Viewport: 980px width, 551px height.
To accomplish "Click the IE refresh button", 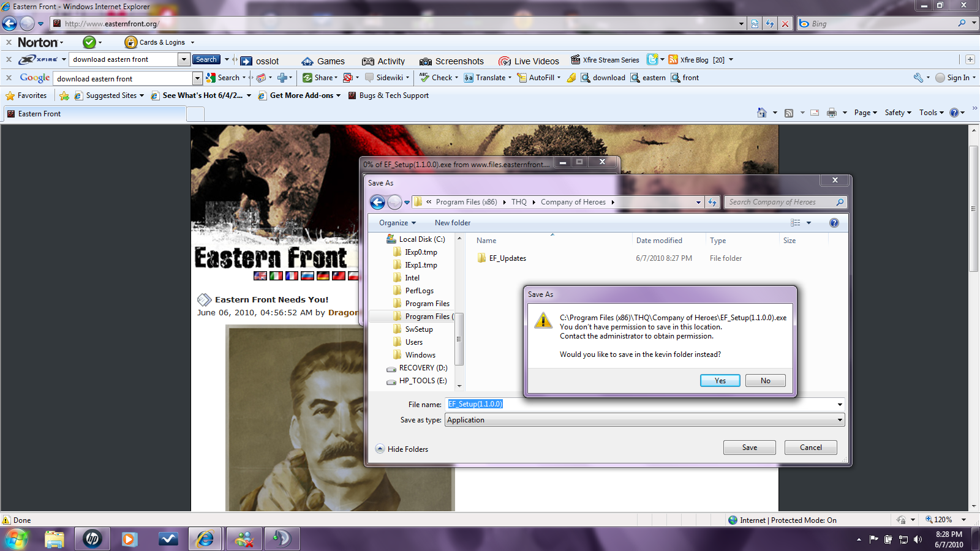I will pos(770,24).
